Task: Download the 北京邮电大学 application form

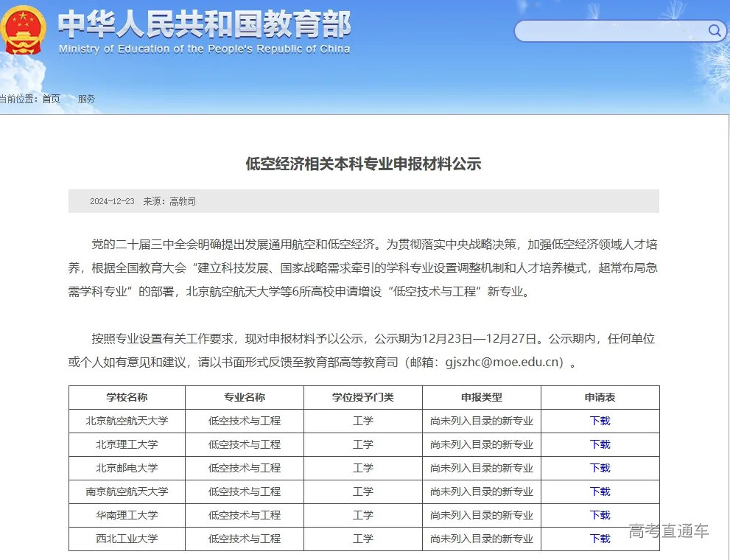Action: pos(599,468)
